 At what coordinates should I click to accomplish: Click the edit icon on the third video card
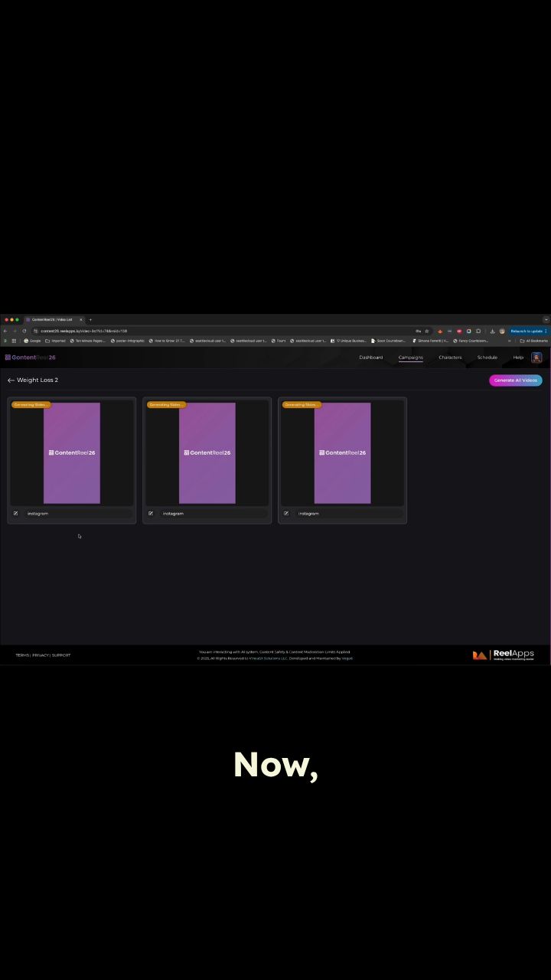286,514
